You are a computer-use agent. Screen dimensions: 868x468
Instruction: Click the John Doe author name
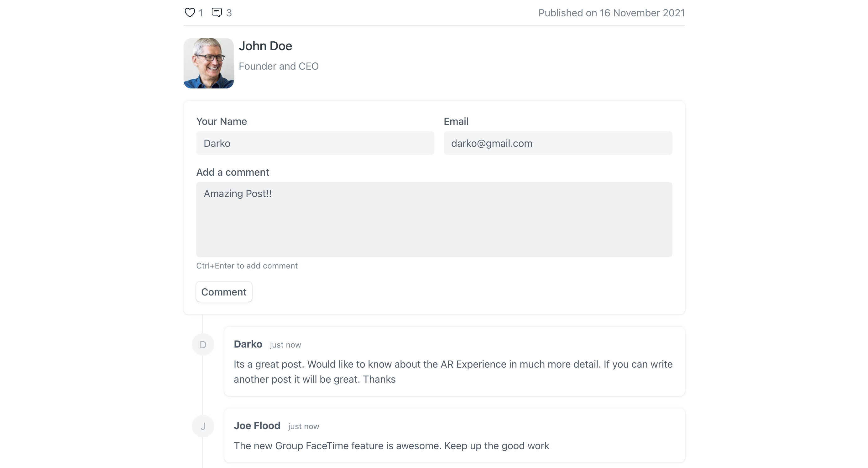click(265, 46)
